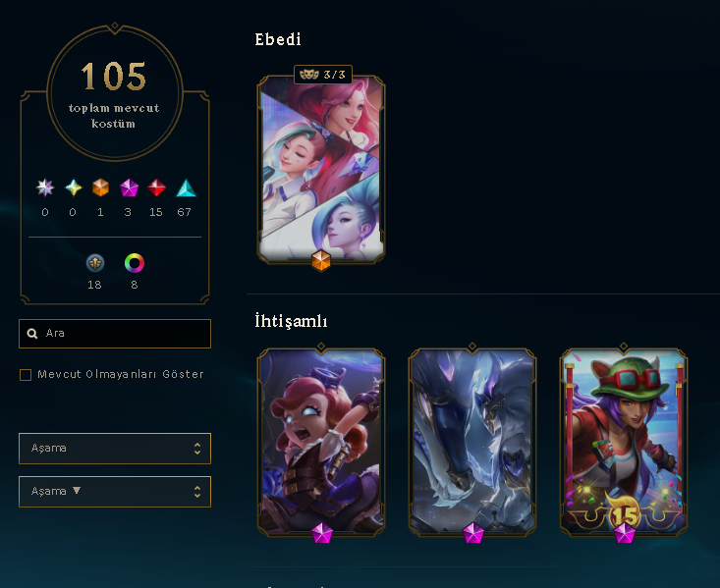This screenshot has width=720, height=588.
Task: Click the 105 toplam mevcut kostüm counter
Action: [114, 93]
